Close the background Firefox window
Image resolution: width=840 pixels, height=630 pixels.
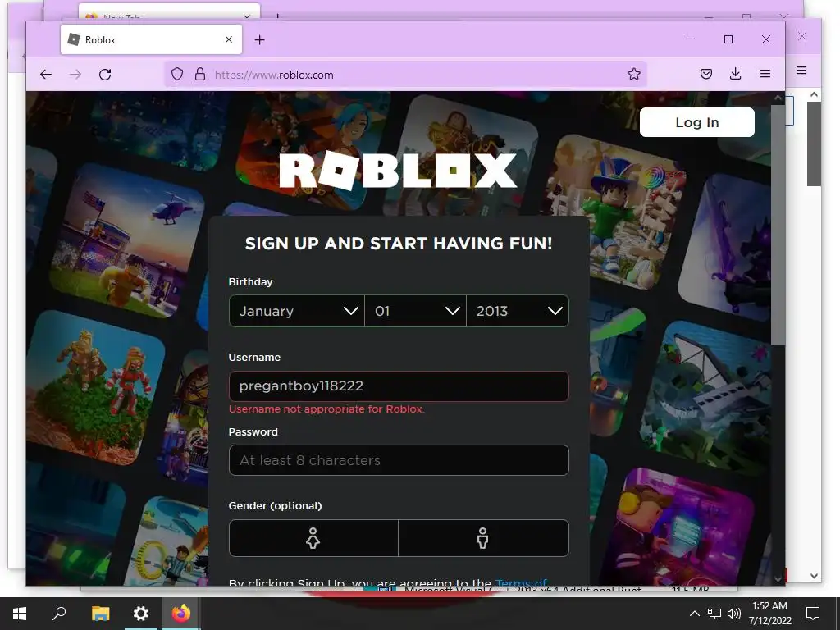[x=802, y=36]
